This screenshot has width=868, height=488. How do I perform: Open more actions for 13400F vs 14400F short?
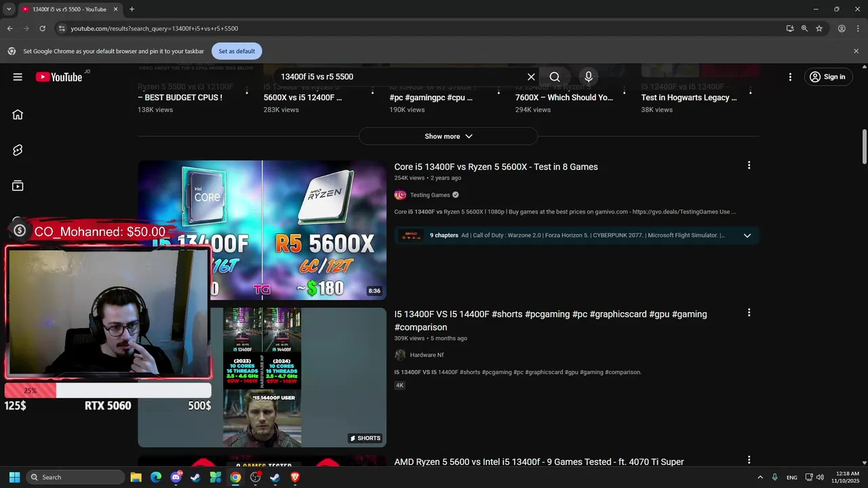pos(749,312)
